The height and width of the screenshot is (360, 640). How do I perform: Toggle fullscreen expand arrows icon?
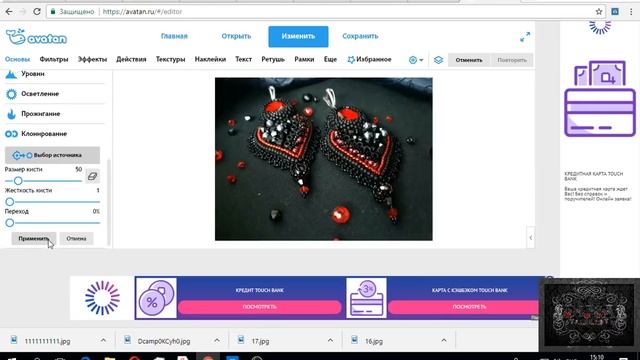click(x=525, y=37)
